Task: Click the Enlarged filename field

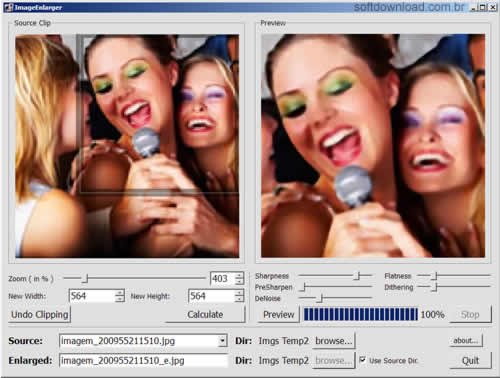Action: pyautogui.click(x=143, y=360)
